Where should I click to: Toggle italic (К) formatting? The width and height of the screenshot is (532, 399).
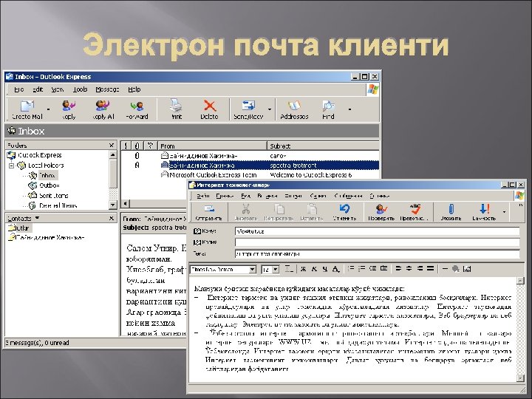point(314,269)
